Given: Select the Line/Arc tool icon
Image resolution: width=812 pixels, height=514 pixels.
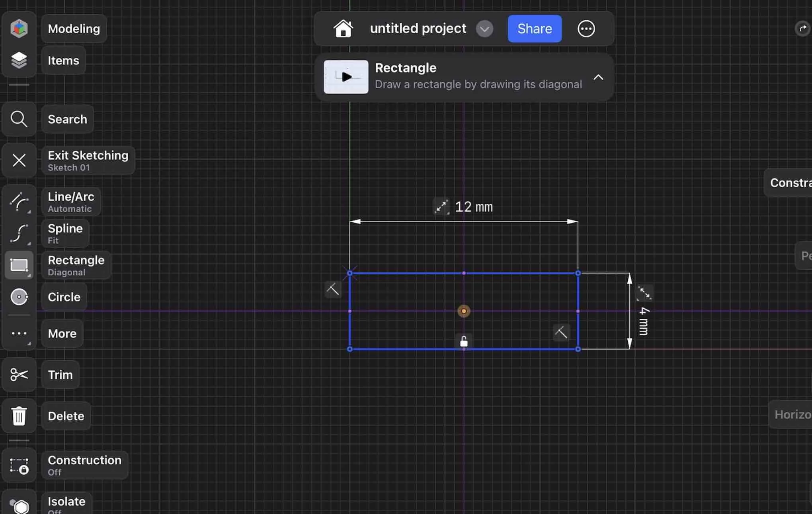Looking at the screenshot, I should coord(19,202).
